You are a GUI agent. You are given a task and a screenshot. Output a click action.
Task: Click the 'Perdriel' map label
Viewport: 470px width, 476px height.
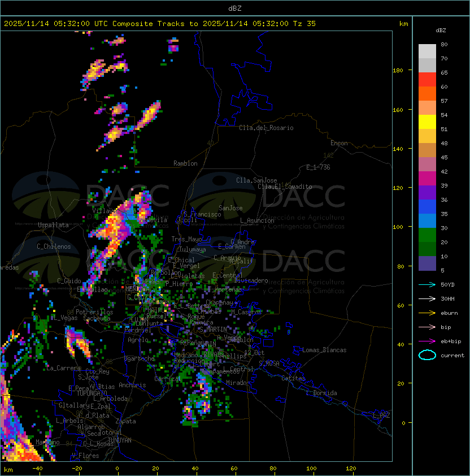[x=138, y=330]
